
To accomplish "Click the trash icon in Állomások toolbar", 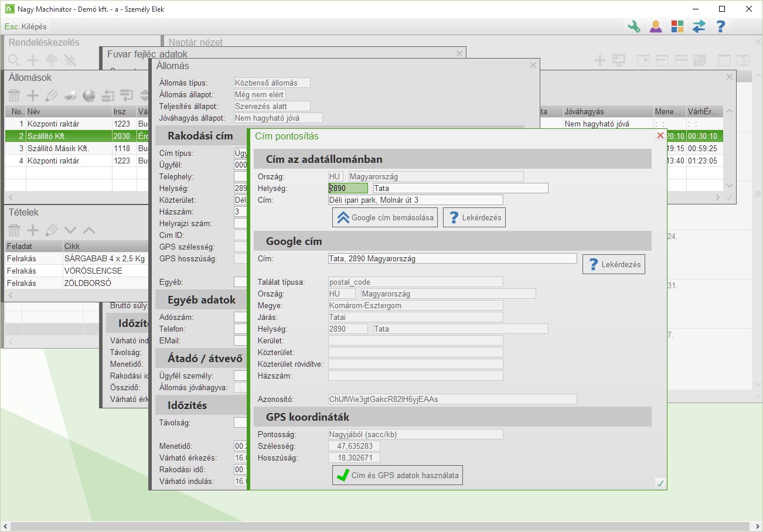I will click(14, 96).
